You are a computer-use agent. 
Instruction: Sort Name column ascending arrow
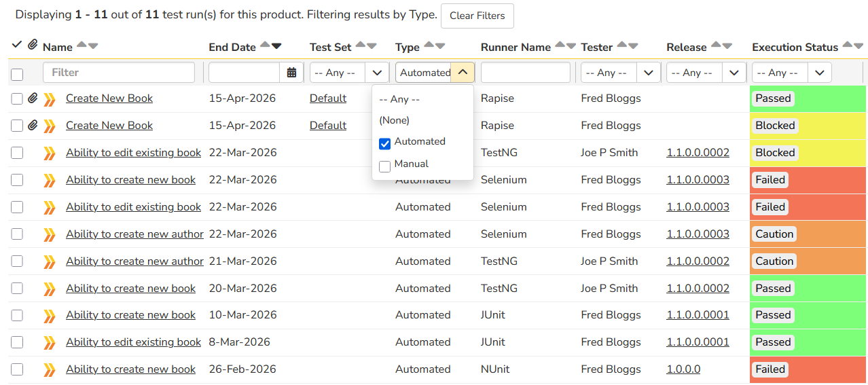coord(82,45)
